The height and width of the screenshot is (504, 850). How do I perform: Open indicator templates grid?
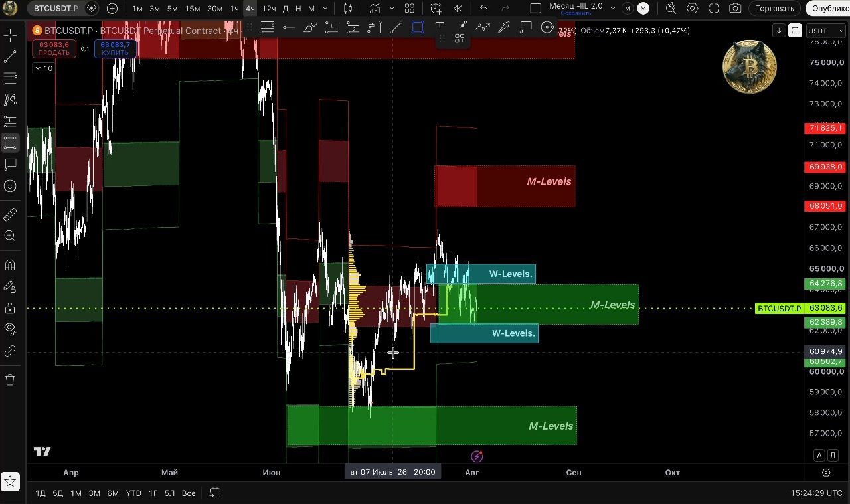pyautogui.click(x=409, y=9)
